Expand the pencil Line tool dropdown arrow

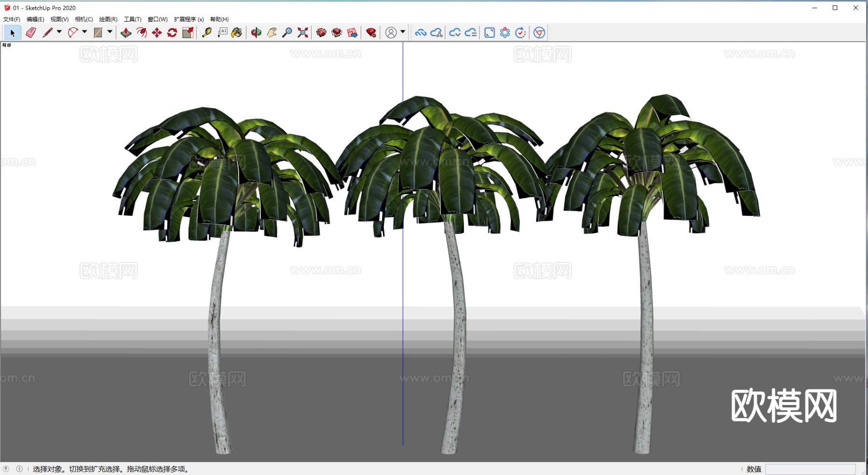click(x=59, y=32)
